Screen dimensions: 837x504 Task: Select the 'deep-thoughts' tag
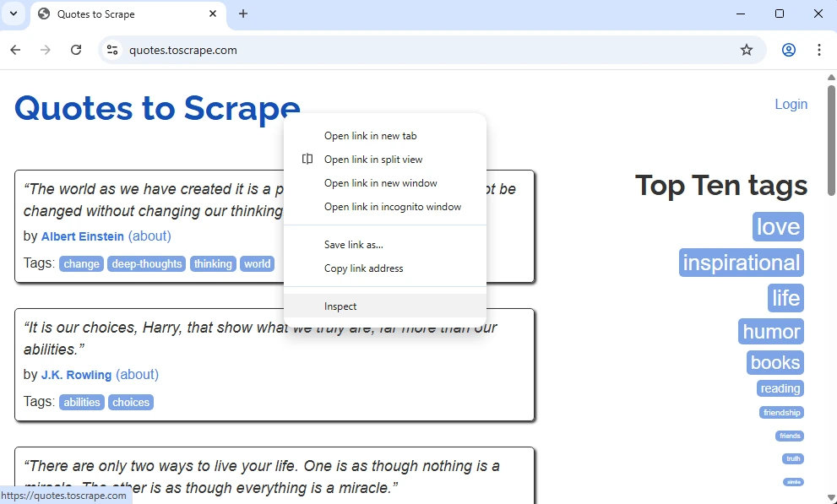tap(147, 264)
